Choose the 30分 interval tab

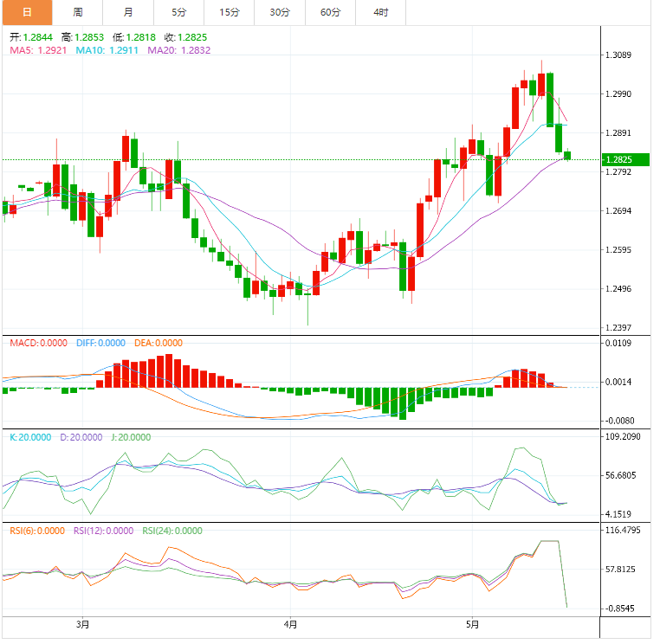click(x=280, y=12)
